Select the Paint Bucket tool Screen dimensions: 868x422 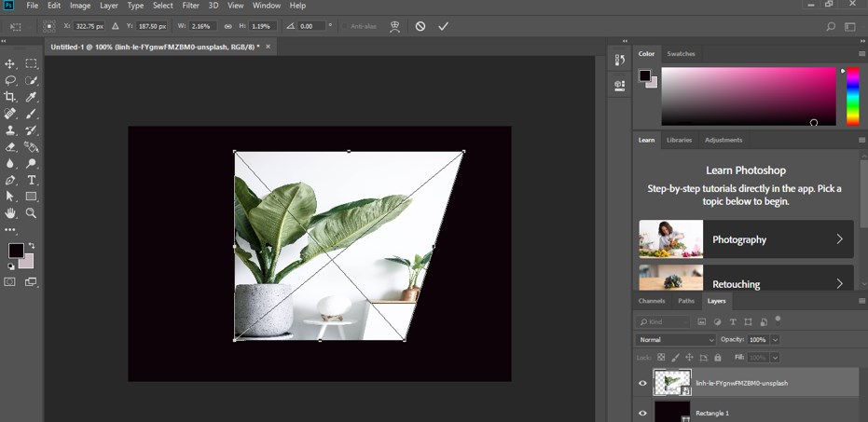click(x=31, y=146)
